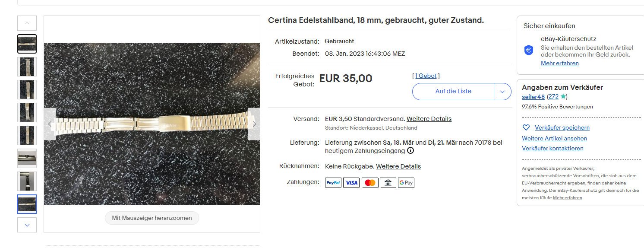
Task: Expand the Auf die Liste dropdown arrow
Action: [x=502, y=92]
